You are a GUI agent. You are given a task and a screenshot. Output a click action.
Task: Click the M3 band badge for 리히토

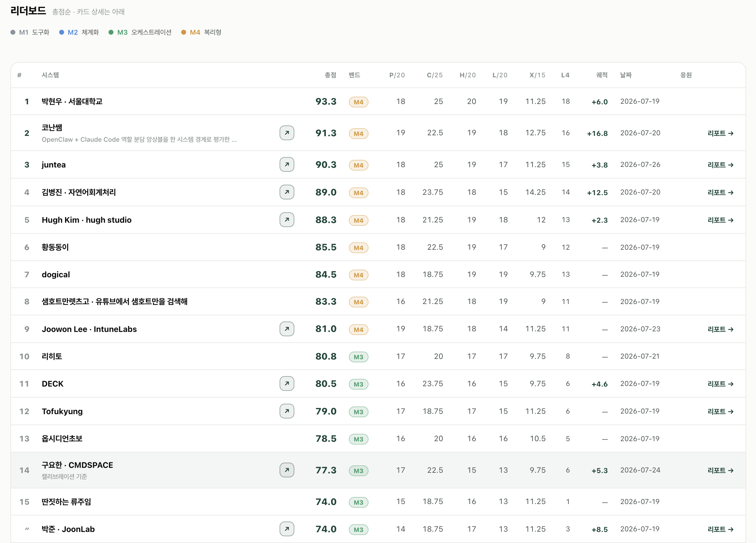358,356
